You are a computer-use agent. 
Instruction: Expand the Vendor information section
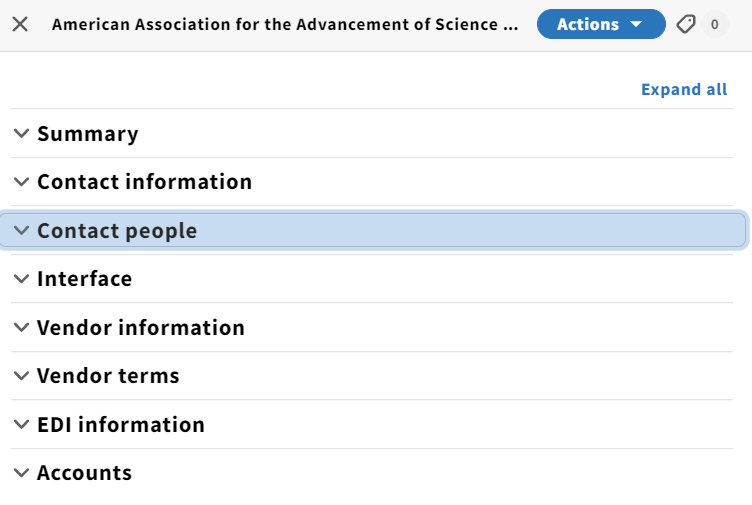[x=372, y=328]
